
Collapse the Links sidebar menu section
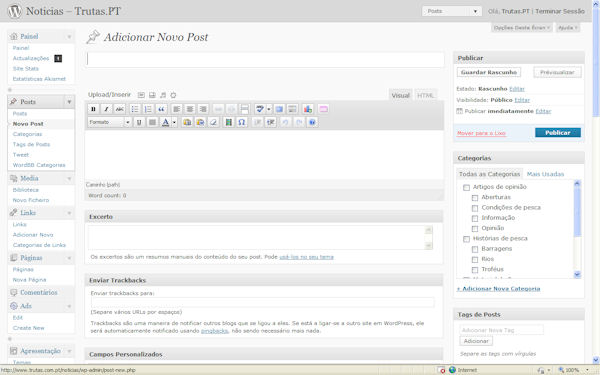[69, 213]
